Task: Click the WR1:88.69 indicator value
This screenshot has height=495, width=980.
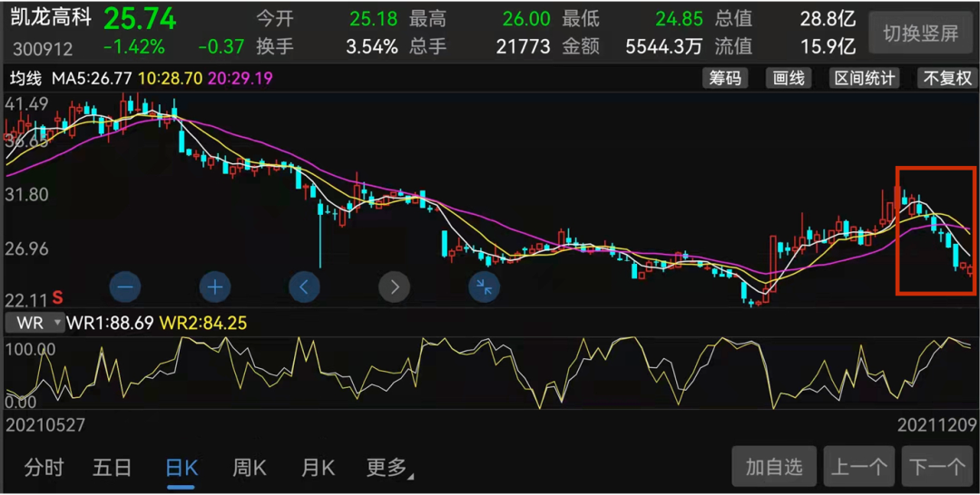Action: [110, 323]
